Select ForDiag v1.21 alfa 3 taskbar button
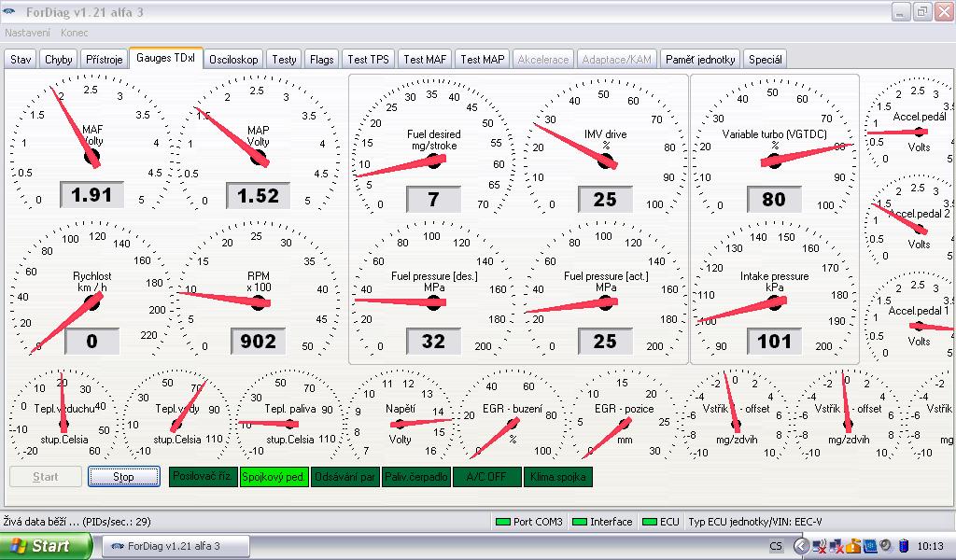Screen dimensions: 956x560 [175, 546]
